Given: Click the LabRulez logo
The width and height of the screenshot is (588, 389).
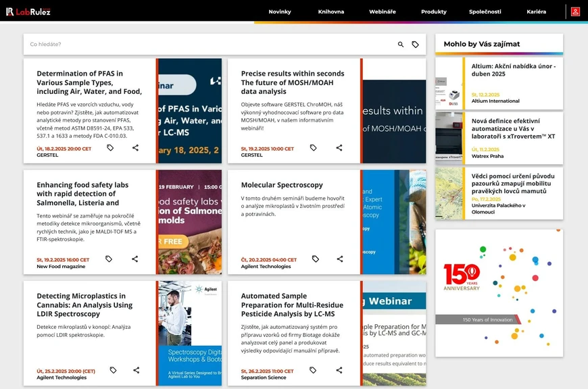Looking at the screenshot, I should (30, 11).
